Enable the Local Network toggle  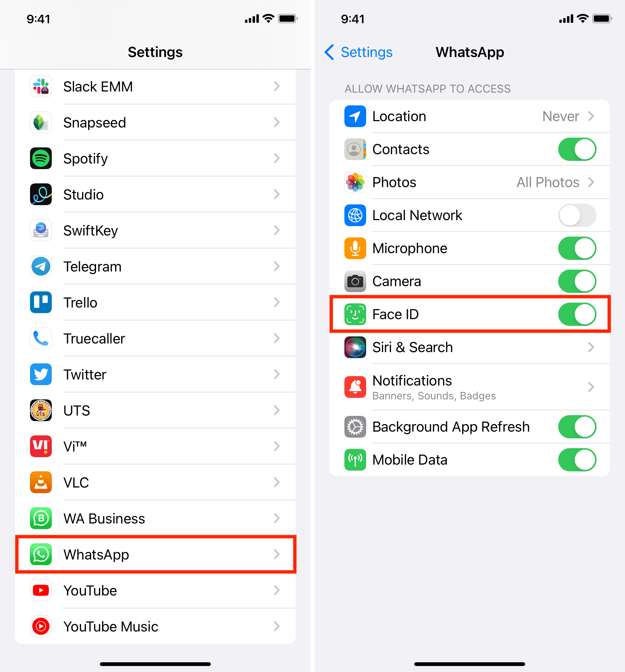(577, 215)
